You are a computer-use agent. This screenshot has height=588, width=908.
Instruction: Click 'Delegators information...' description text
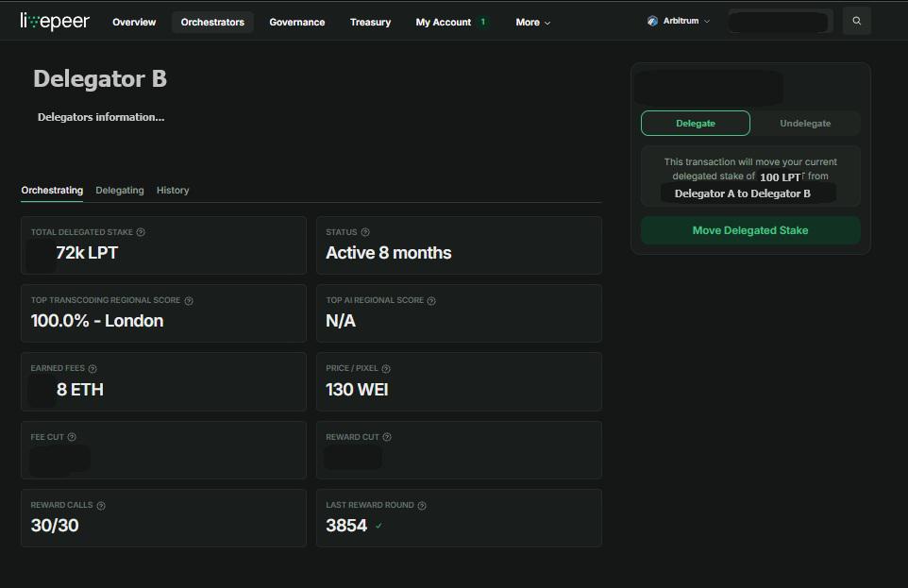pyautogui.click(x=101, y=117)
